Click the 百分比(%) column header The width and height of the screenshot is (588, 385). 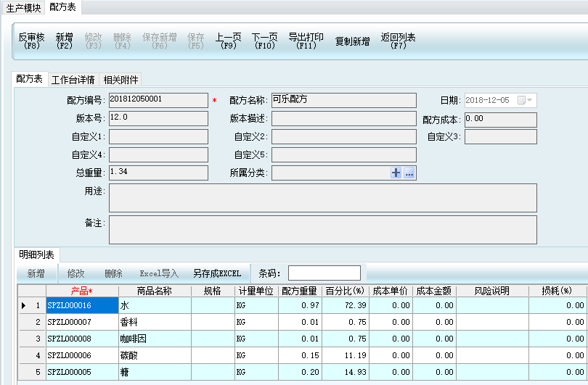point(344,291)
